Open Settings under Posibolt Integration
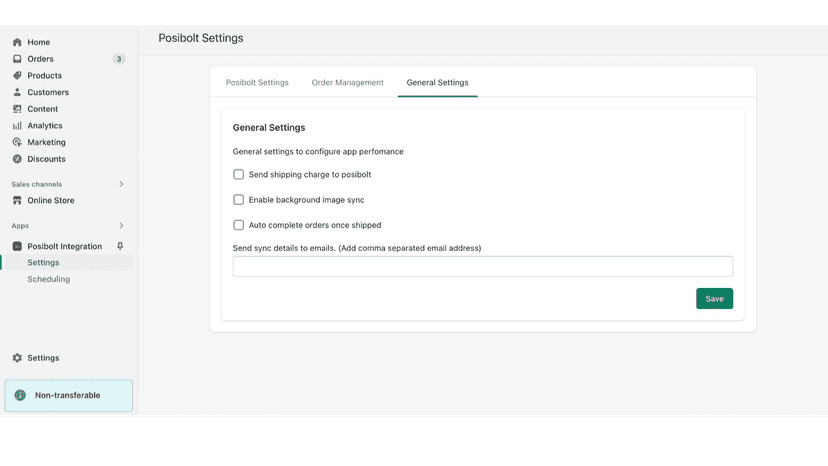 click(x=43, y=263)
